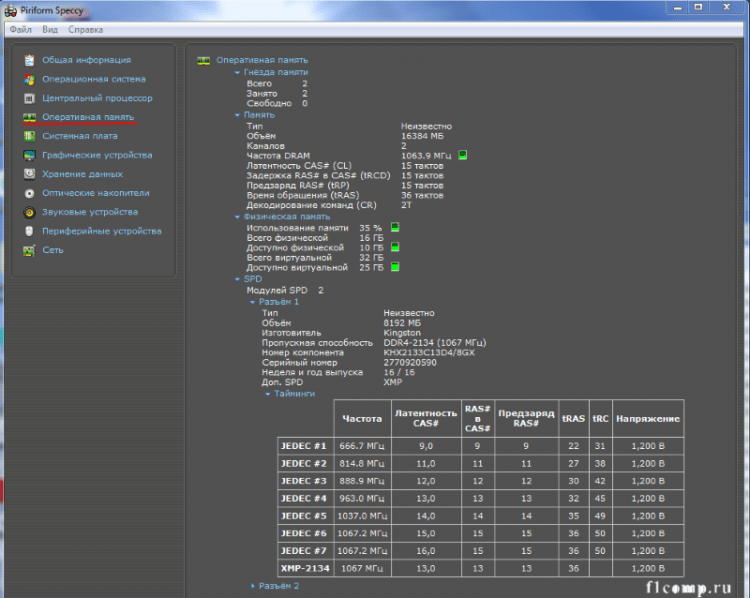The width and height of the screenshot is (750, 598).
Task: Collapse the Тайминги table section
Action: click(x=268, y=394)
